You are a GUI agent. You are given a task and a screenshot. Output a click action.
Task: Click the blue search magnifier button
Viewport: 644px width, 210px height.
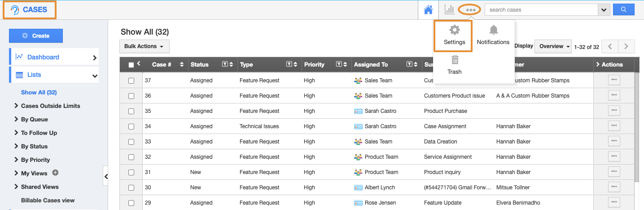point(623,9)
